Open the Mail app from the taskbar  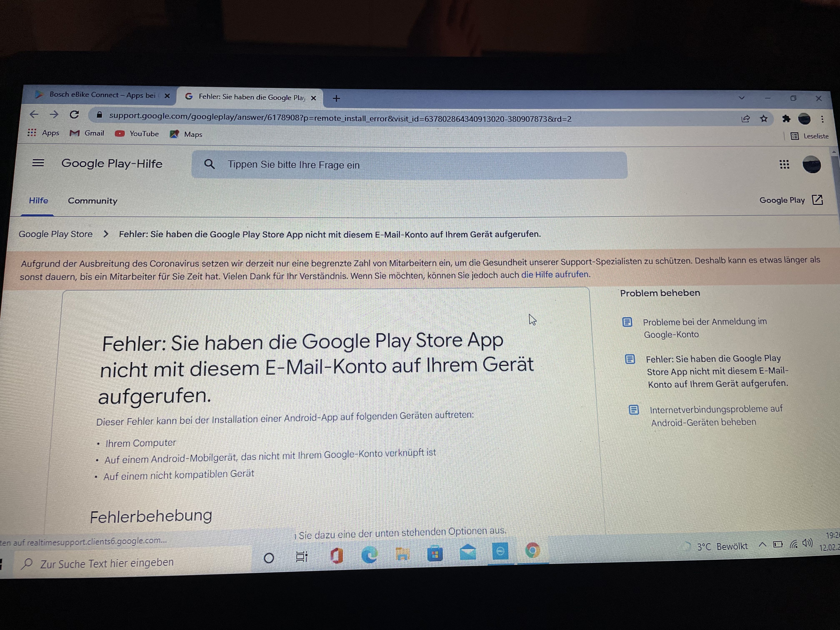468,552
